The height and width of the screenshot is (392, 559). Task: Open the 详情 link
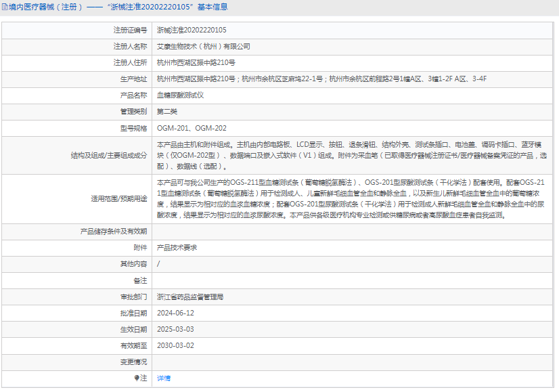[164, 378]
